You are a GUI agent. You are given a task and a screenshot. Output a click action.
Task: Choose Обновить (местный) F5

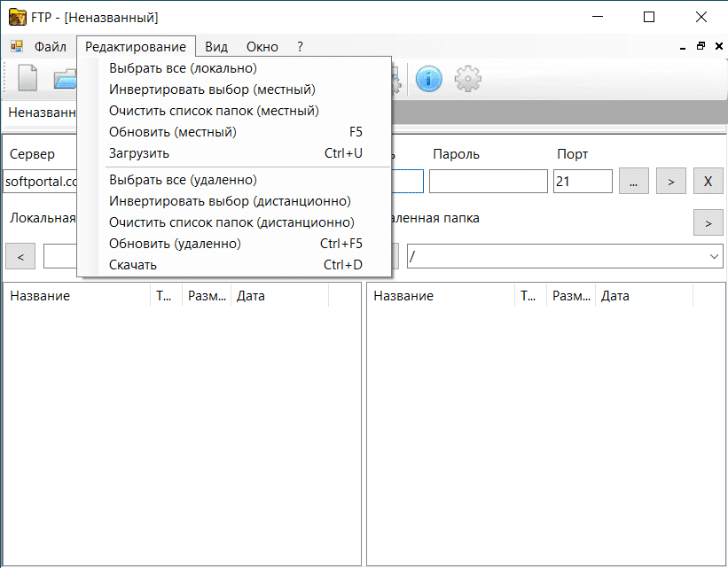tap(234, 132)
